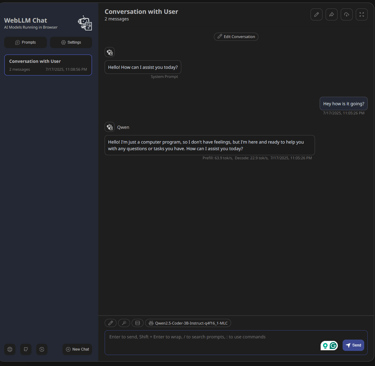Screen dimensions: 375x366
Task: Click the Prefill and Decode speed stats line
Action: 257,158
